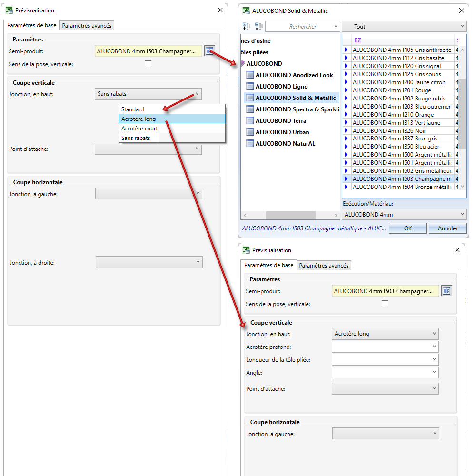The width and height of the screenshot is (476, 476).
Task: Choose Acrotère long in junction list
Action: coord(172,119)
